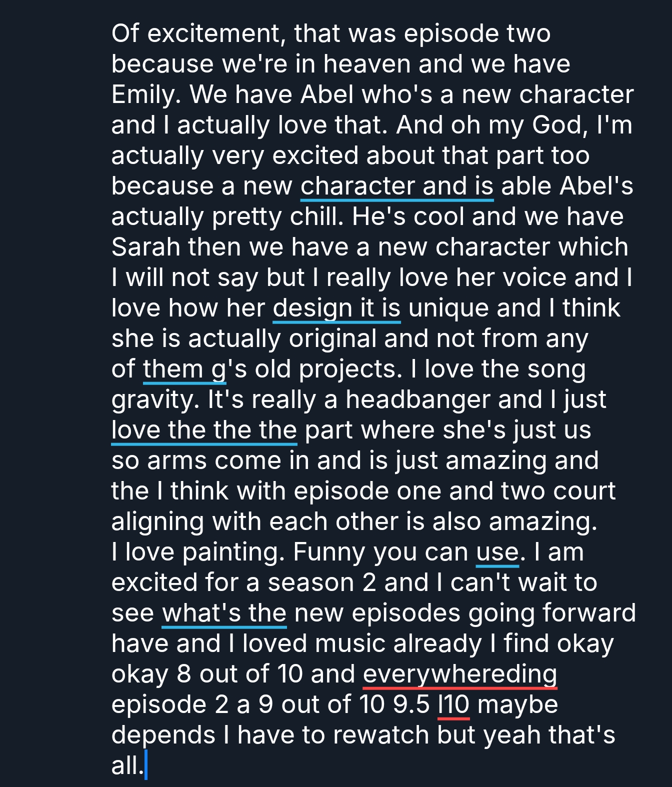Viewport: 672px width, 787px height.
Task: Click the underlined phrase "what's the"
Action: (x=224, y=613)
